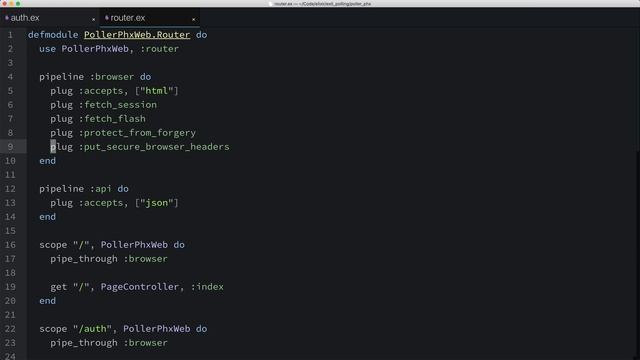Click the elixir file icon on auth.ex tab
640x360 pixels.
coord(7,18)
